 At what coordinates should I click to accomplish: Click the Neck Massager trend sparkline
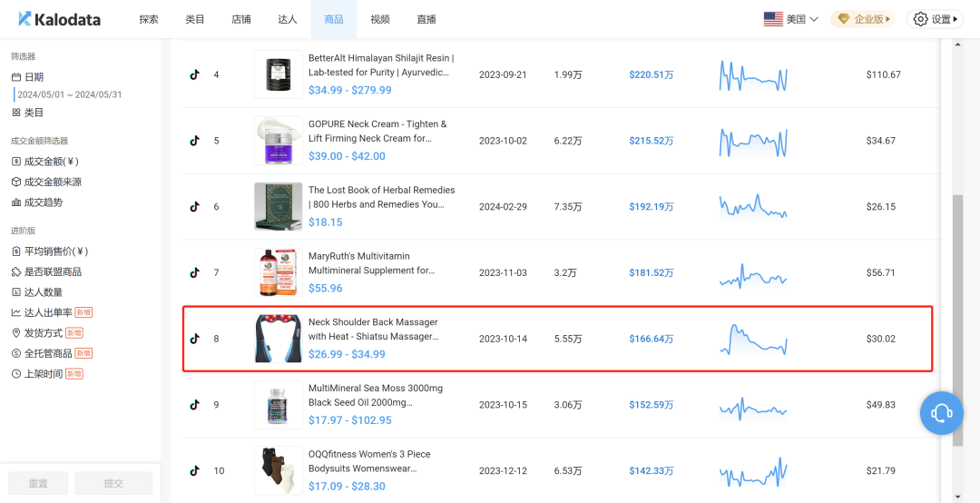[x=754, y=339]
